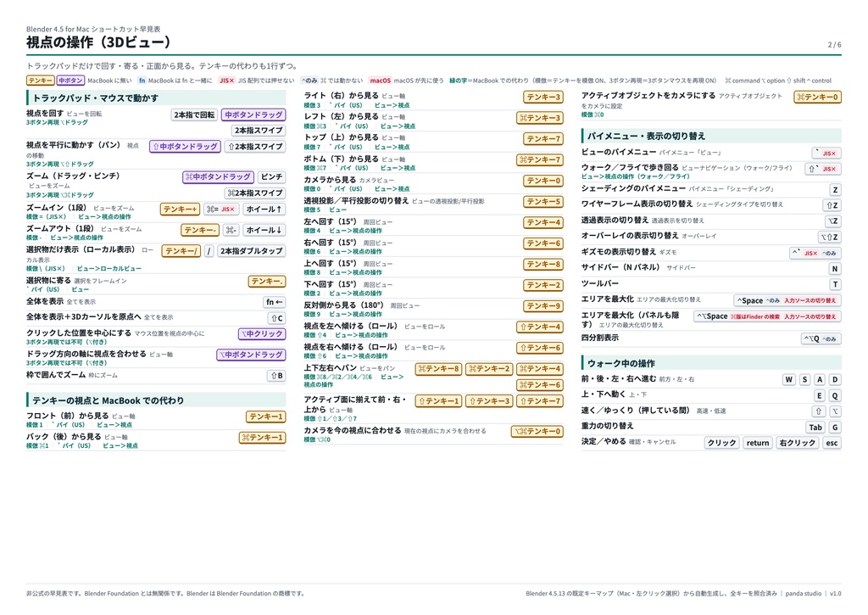Click ⇧Z keycap for ワイヤーフレーム表示
Screen dimensions: 868x615
coord(832,205)
